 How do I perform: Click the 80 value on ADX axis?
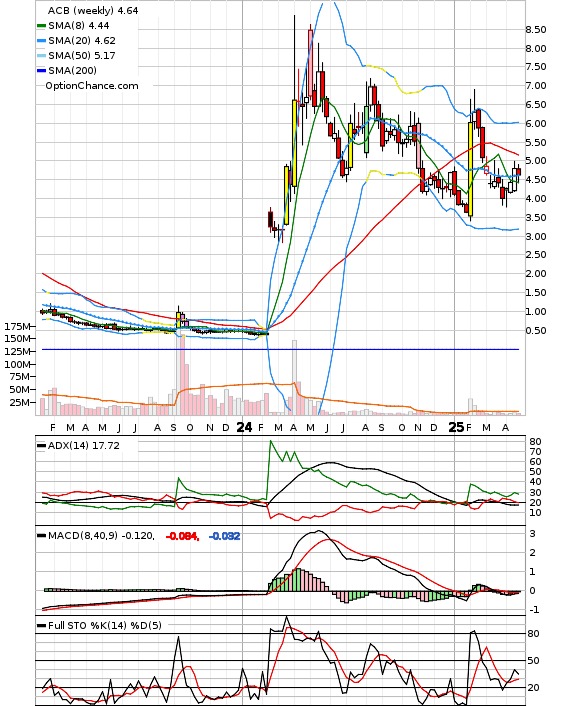click(x=535, y=442)
